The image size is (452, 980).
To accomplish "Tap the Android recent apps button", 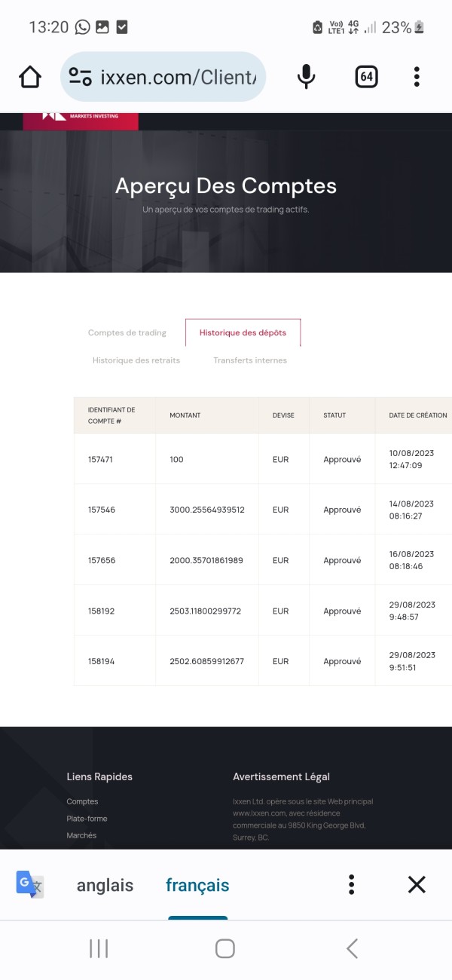I will point(99,948).
